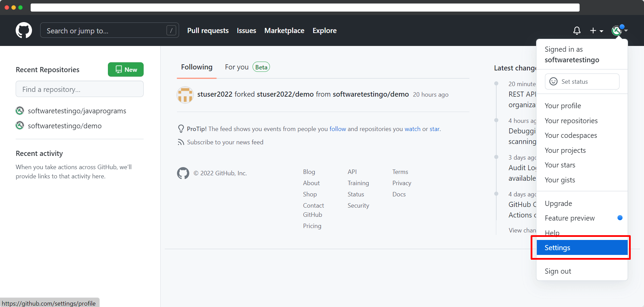
Task: Open footer Training link
Action: coord(358,183)
